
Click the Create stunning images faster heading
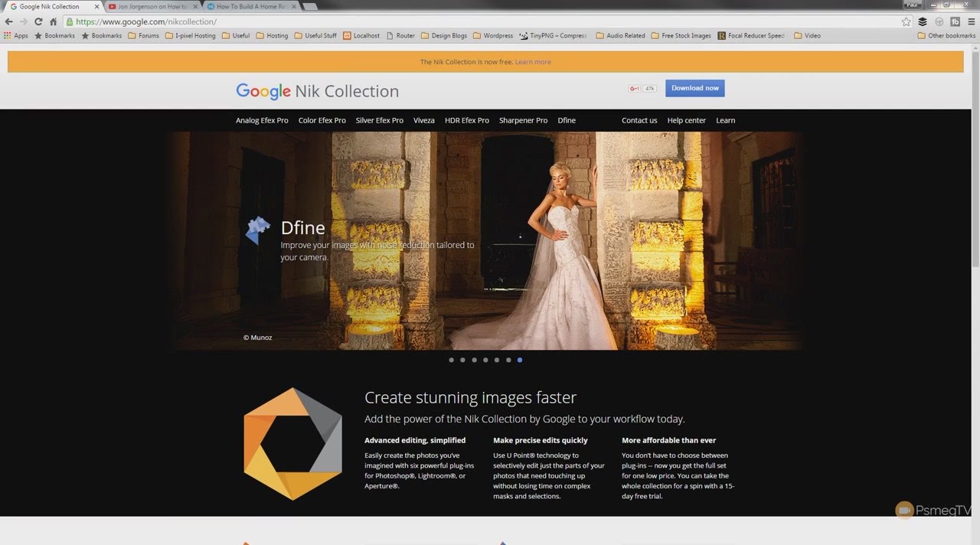(470, 397)
